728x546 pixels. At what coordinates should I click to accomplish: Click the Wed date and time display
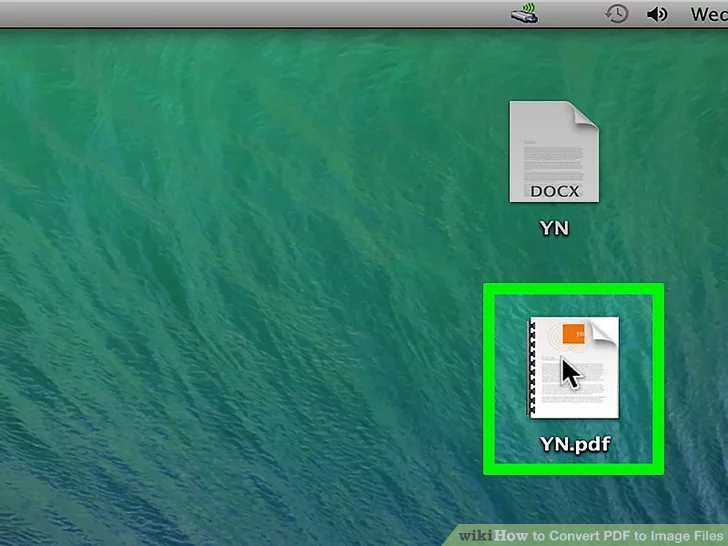coord(708,14)
